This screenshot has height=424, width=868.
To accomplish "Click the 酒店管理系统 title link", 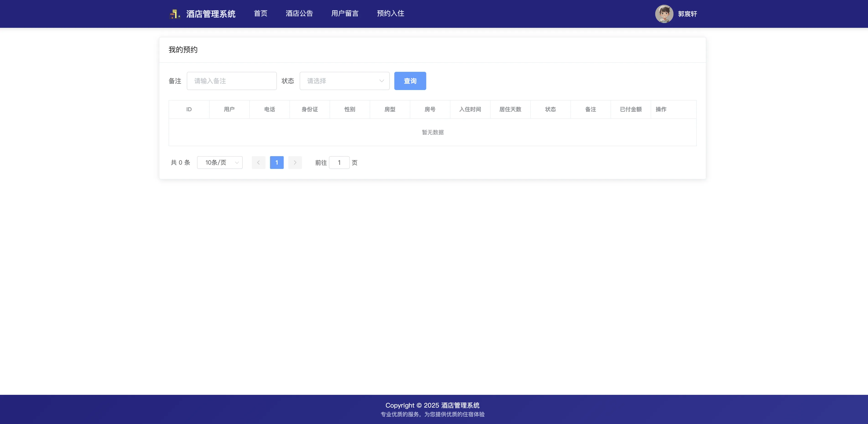I will tap(211, 14).
